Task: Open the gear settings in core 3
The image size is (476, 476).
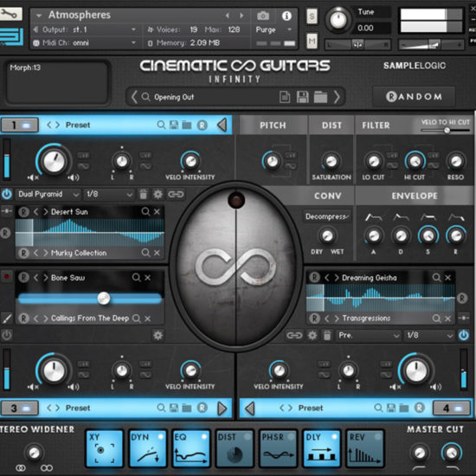Action: 158,336
